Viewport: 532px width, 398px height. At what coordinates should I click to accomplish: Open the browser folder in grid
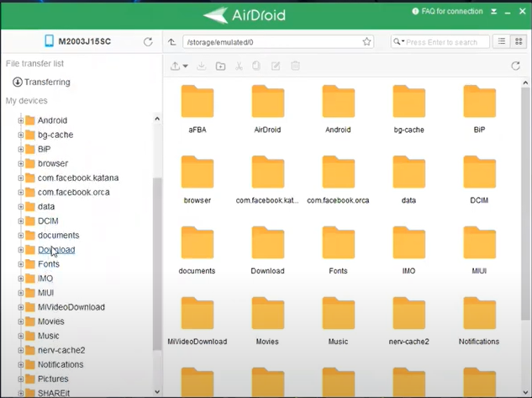pos(198,172)
